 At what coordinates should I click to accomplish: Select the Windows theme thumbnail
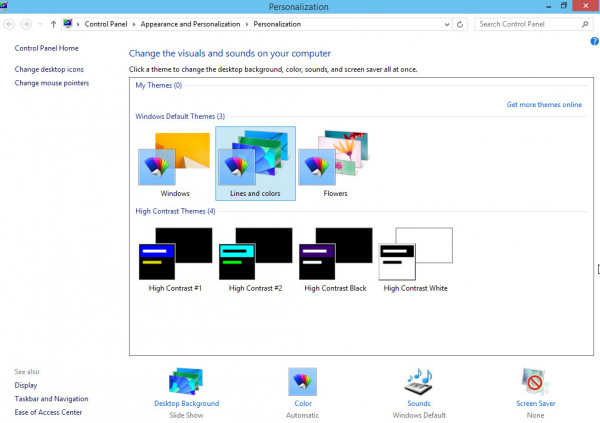pos(174,159)
